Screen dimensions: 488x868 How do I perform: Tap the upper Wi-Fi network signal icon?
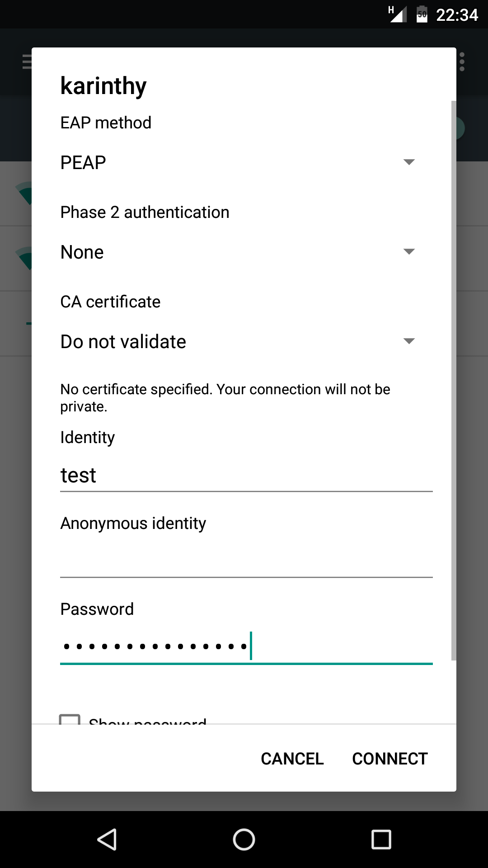point(24,192)
